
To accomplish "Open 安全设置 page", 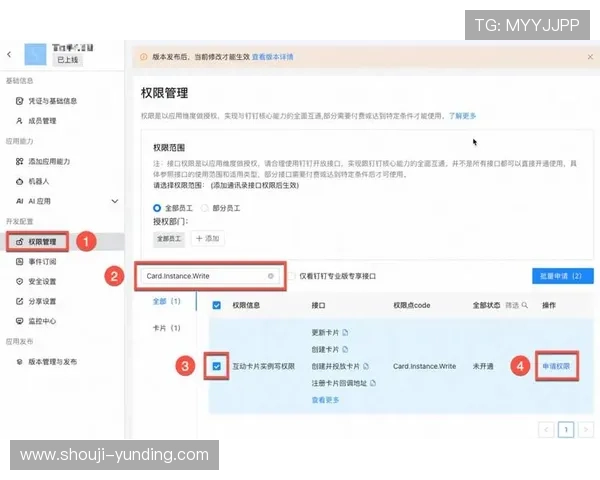I will click(x=42, y=282).
